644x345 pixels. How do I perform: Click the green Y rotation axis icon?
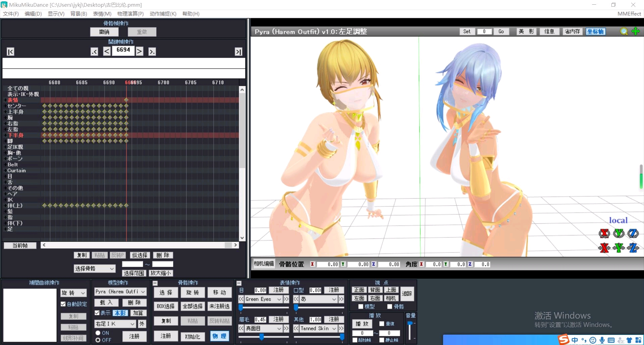click(619, 233)
